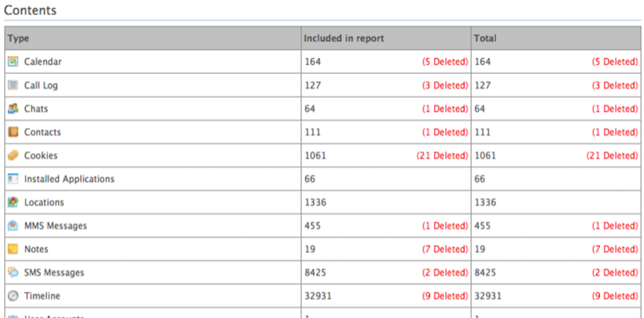This screenshot has height=318, width=644.
Task: Click the Included in report header
Action: click(344, 38)
